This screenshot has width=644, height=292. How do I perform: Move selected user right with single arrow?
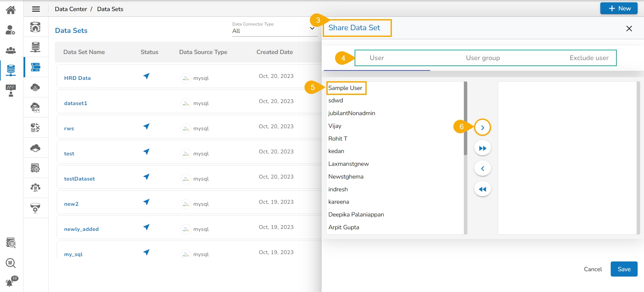[482, 128]
